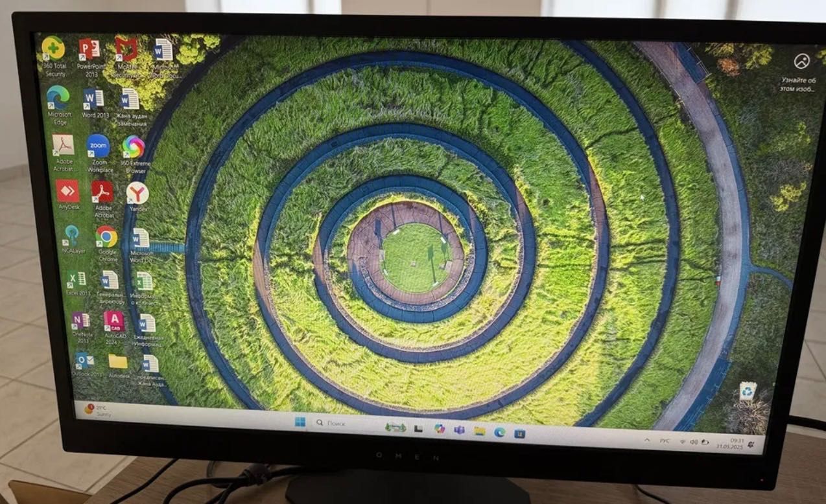This screenshot has width=826, height=504.
Task: Launch AutoCAD 2024 shortcut
Action: 114,327
